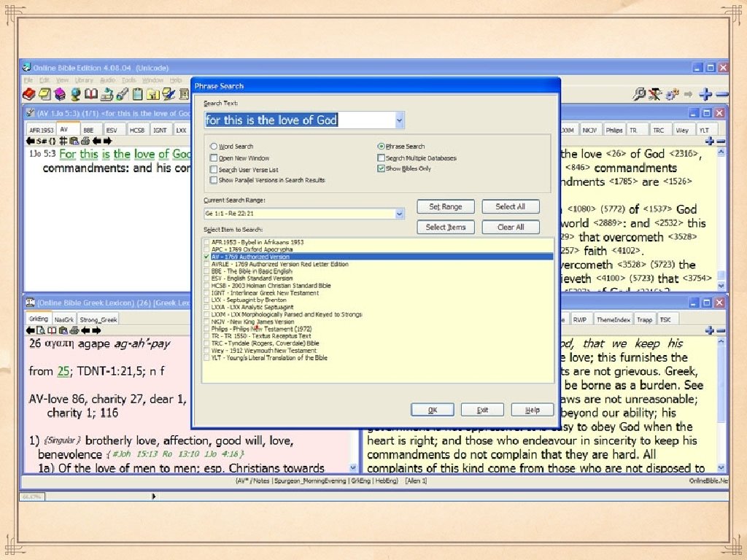Image resolution: width=747 pixels, height=560 pixels.
Task: Enable Search User Verse List checkbox
Action: point(214,169)
